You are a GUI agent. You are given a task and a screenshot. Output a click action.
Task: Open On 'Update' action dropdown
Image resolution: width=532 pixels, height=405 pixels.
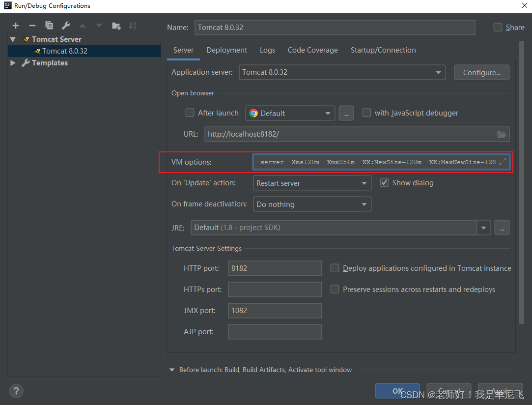(312, 183)
